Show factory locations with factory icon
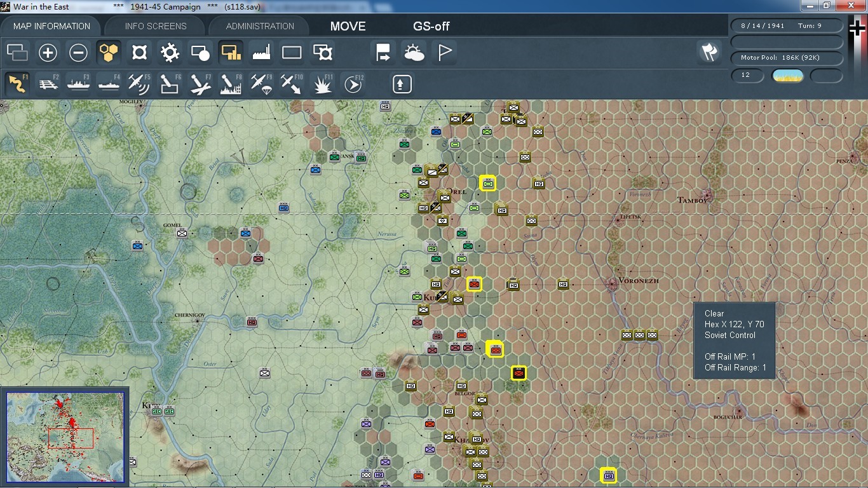The image size is (868, 488). [261, 52]
